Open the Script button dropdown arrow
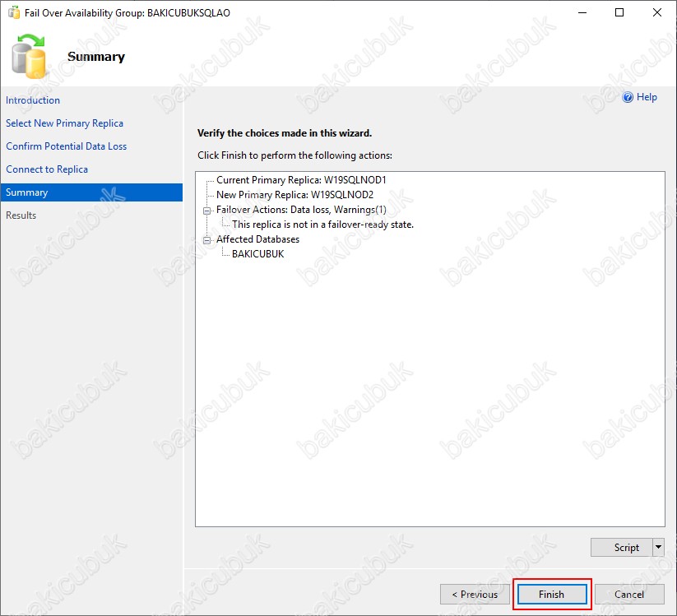The image size is (677, 616). click(658, 548)
